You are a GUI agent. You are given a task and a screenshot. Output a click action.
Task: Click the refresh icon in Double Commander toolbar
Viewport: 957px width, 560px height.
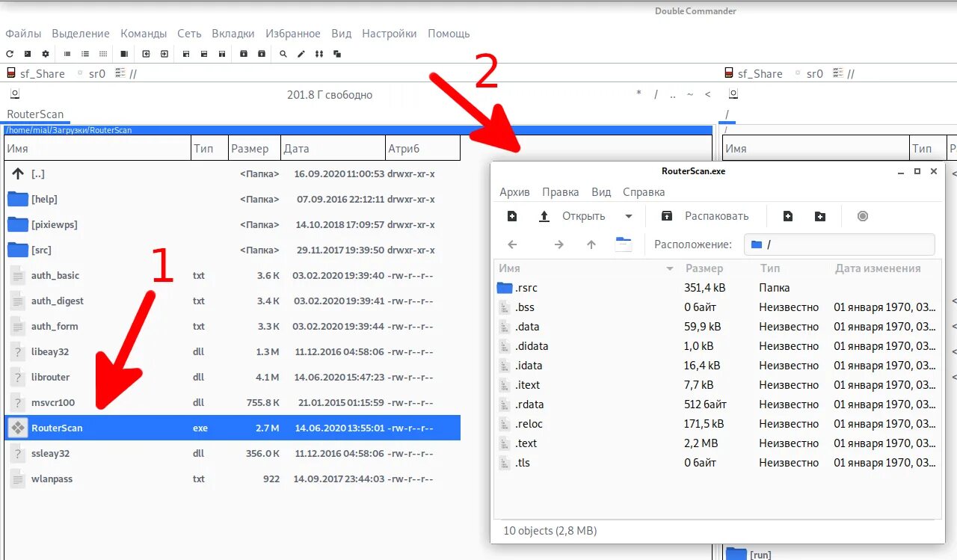pyautogui.click(x=10, y=54)
